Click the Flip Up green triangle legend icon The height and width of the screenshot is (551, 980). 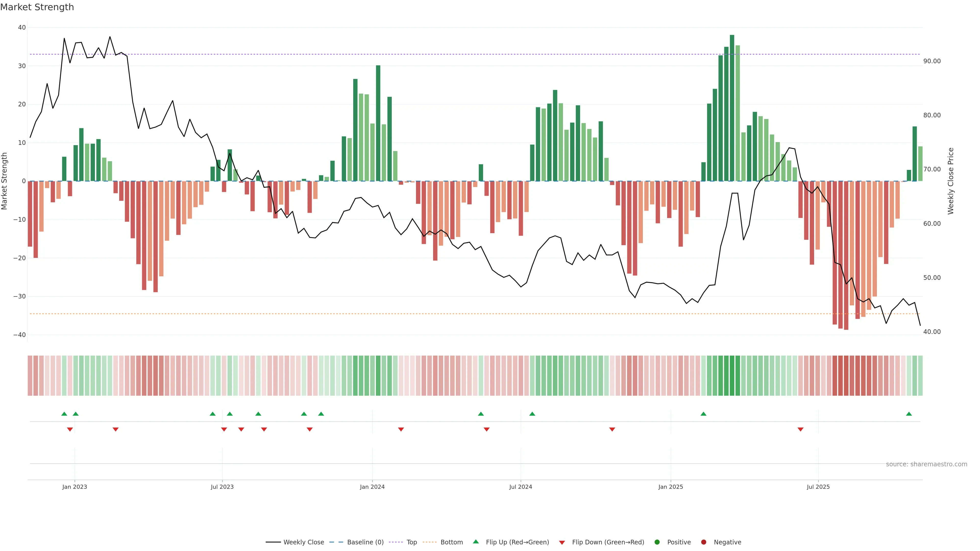[475, 542]
